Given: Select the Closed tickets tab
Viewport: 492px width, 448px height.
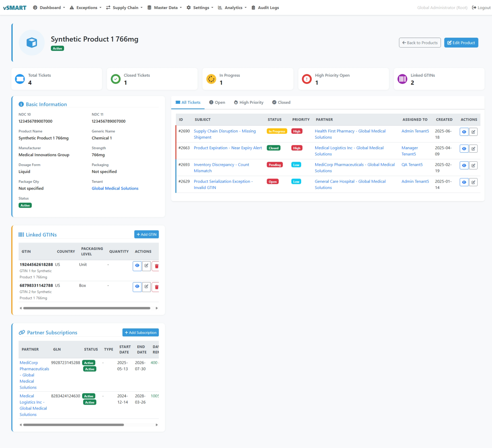Looking at the screenshot, I should click(281, 102).
